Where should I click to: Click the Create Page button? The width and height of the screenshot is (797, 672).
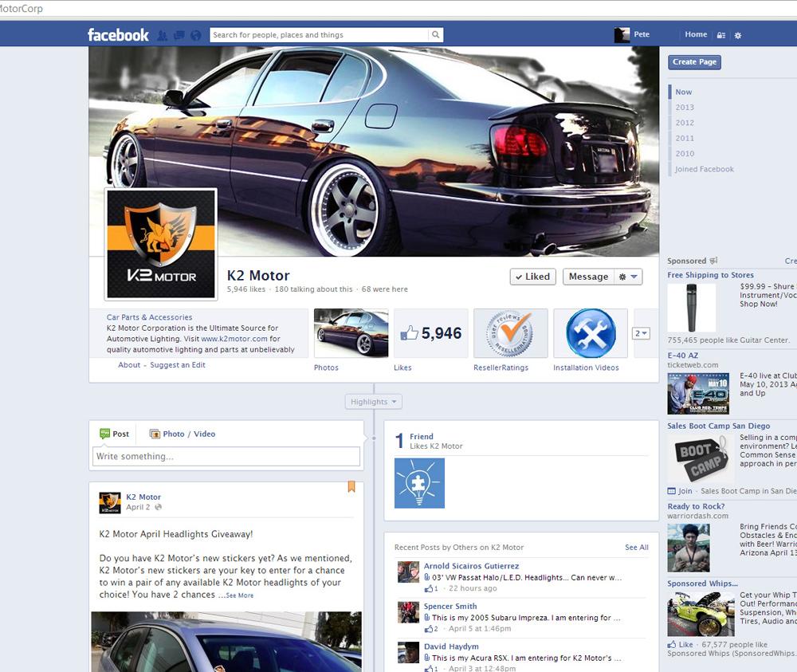(x=694, y=62)
